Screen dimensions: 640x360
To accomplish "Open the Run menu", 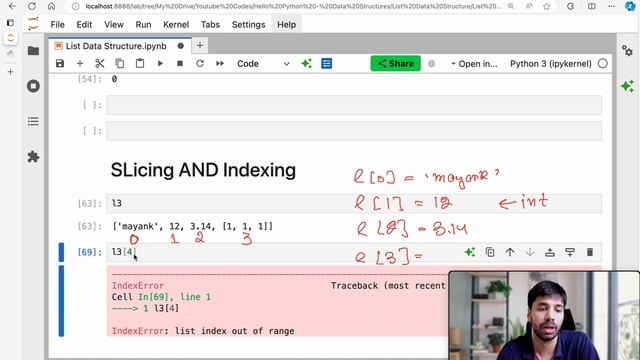I will [x=143, y=24].
